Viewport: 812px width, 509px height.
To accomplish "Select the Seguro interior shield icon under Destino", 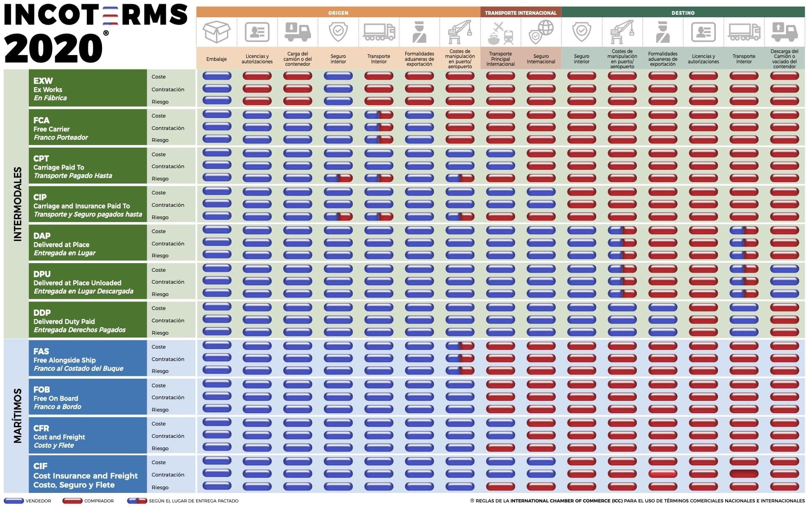I will [x=581, y=32].
